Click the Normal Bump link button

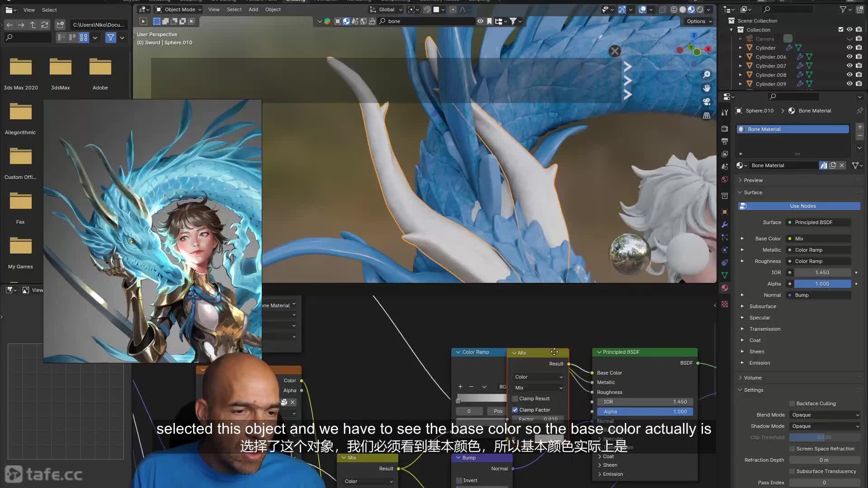[x=819, y=295]
